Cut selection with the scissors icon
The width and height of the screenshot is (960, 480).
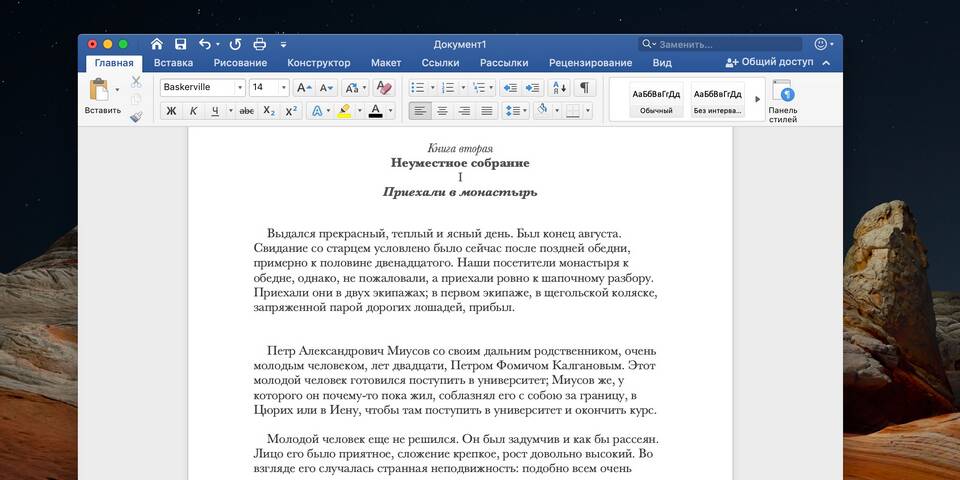click(x=136, y=81)
